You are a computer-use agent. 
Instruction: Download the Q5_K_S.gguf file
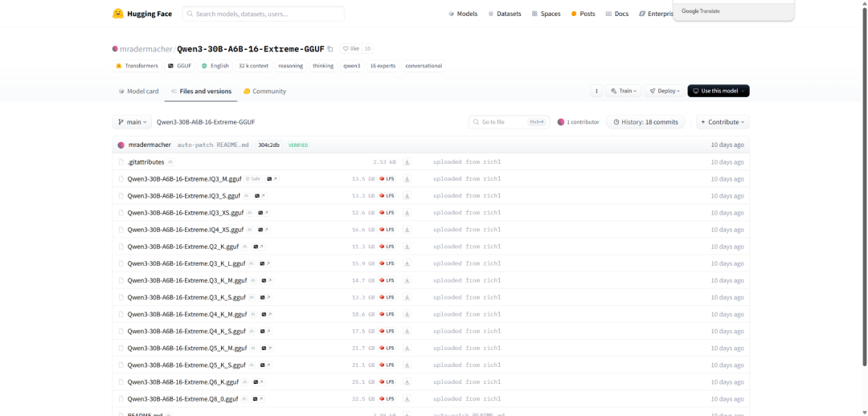point(407,365)
